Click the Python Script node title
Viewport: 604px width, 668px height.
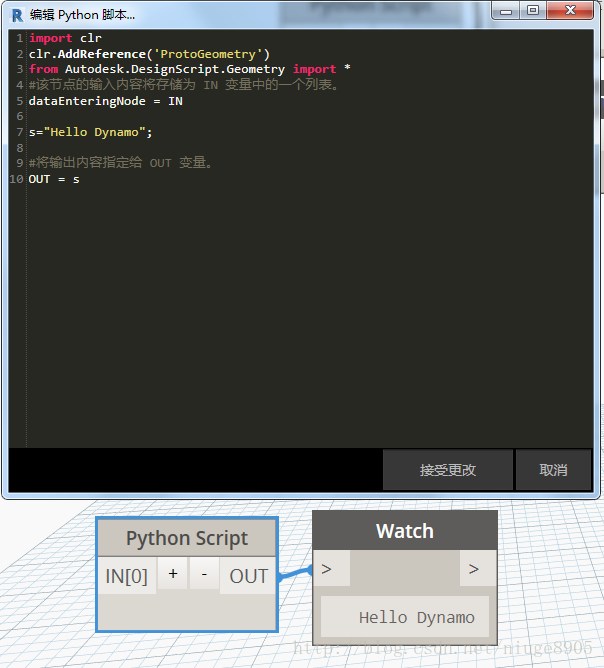click(187, 538)
